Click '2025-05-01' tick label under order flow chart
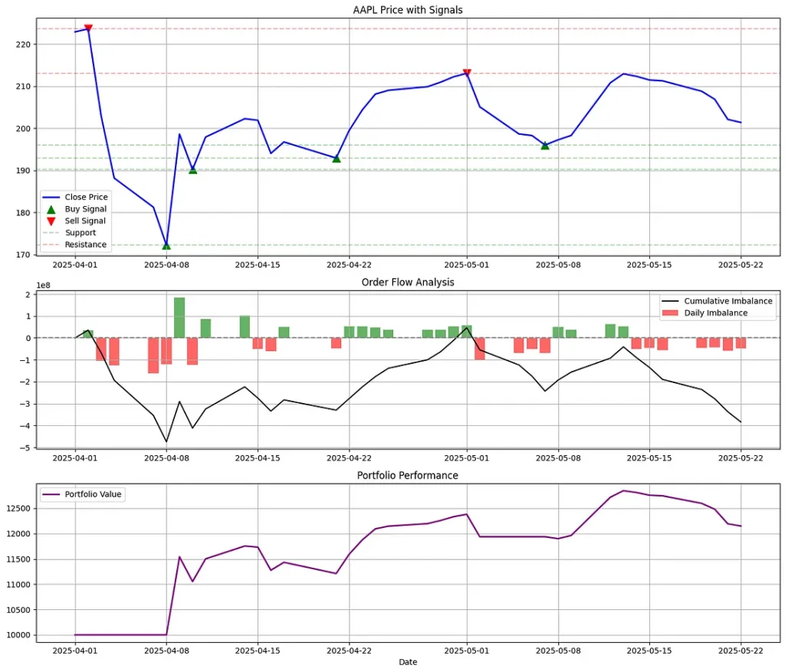The height and width of the screenshot is (672, 785). point(467,458)
